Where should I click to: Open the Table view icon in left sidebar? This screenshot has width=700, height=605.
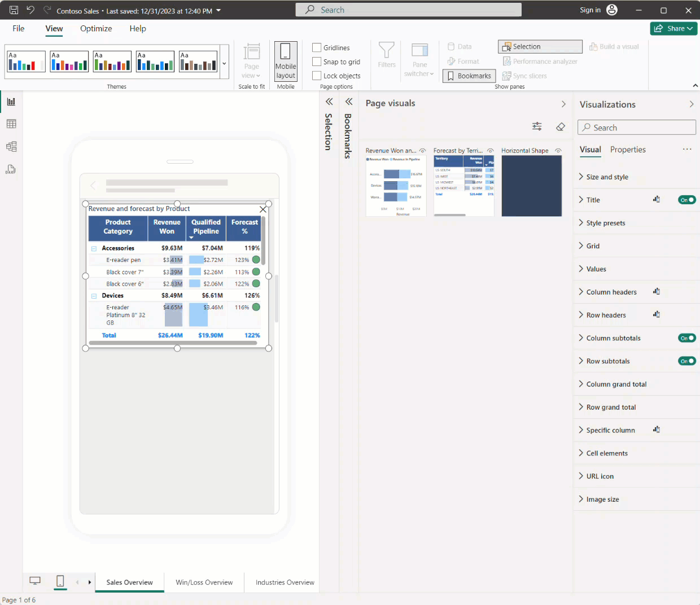tap(11, 124)
